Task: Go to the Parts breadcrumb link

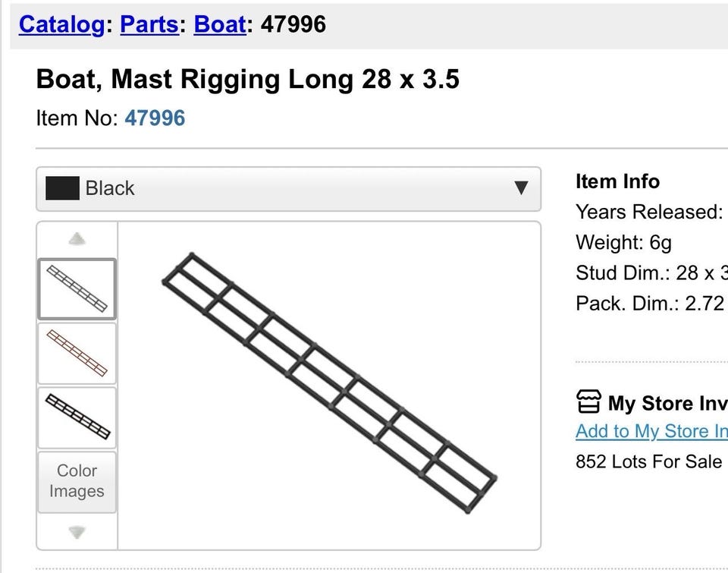Action: (x=149, y=24)
